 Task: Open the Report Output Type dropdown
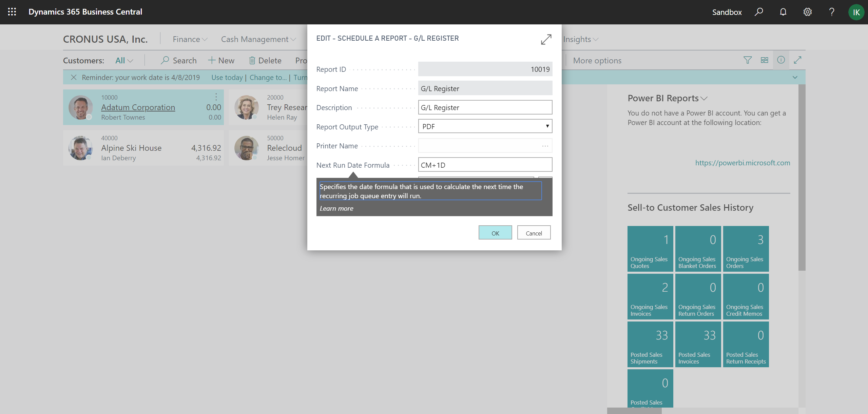547,126
